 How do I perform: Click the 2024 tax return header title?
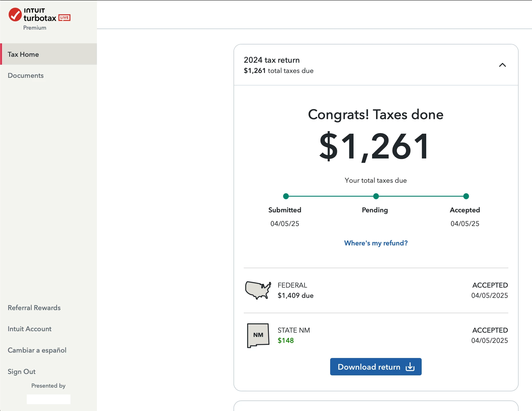click(272, 60)
